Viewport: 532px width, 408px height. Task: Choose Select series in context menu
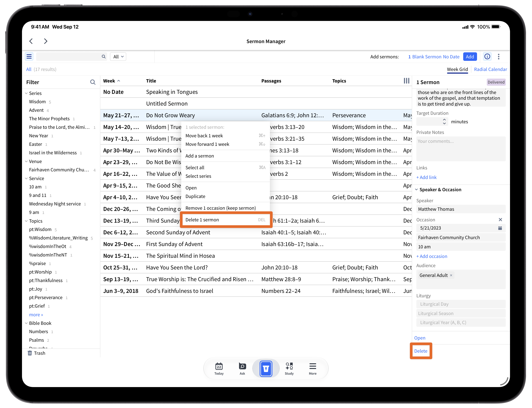[226, 176]
